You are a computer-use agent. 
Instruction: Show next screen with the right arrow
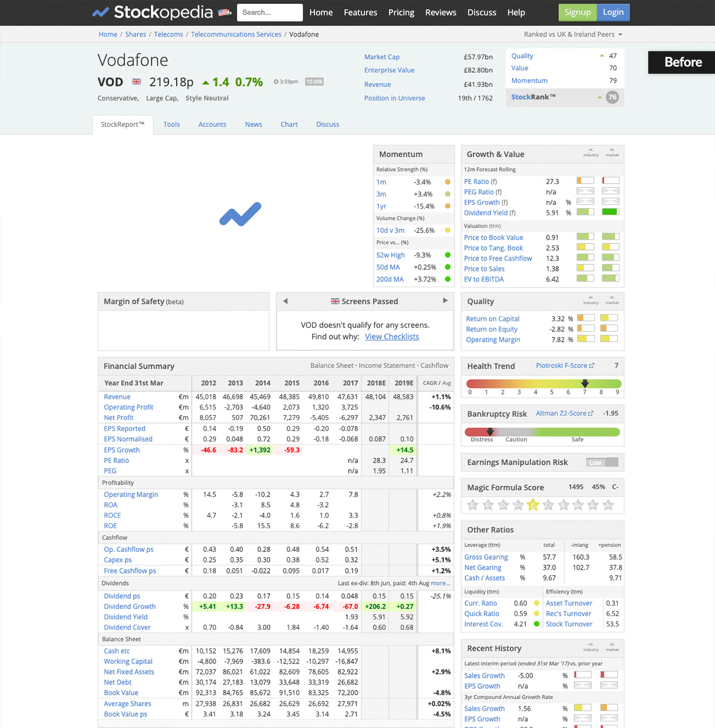coord(445,301)
